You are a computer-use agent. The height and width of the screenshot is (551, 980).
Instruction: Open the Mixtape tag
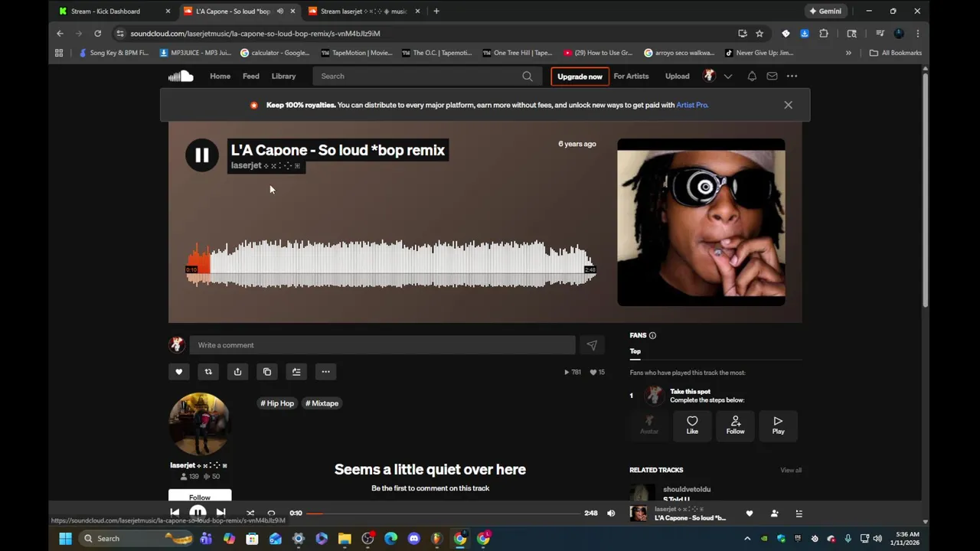322,403
